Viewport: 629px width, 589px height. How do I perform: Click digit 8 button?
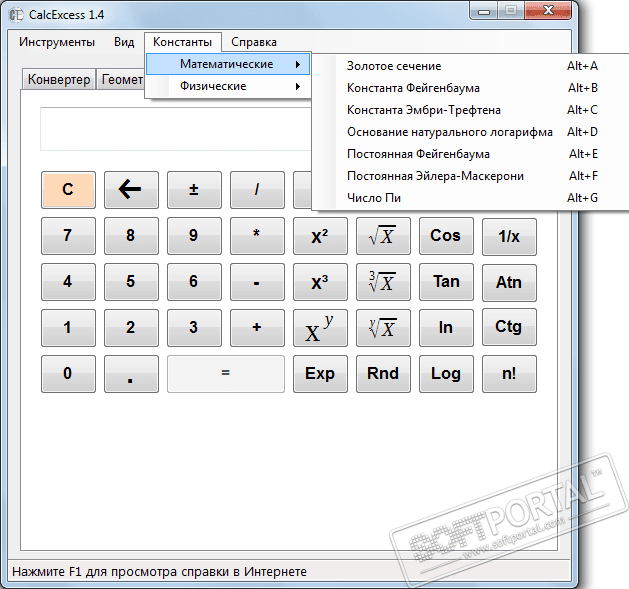(x=131, y=236)
